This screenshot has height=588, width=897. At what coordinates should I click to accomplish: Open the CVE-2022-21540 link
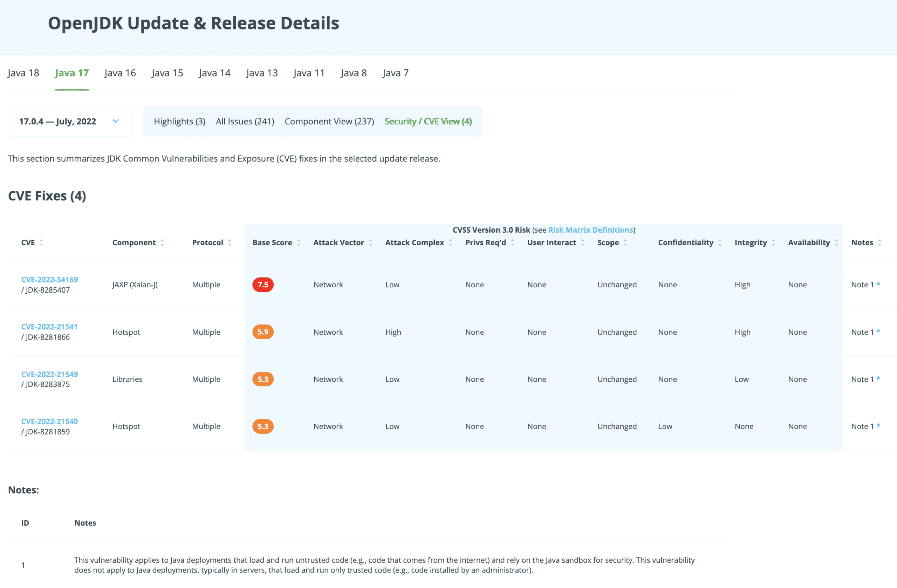pos(49,422)
